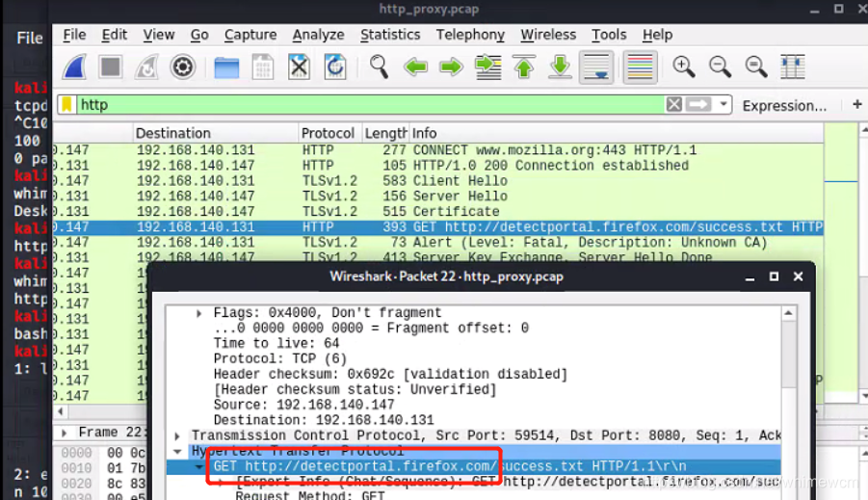Jump to first packet icon
Screen dimensions: 868x500
524,67
